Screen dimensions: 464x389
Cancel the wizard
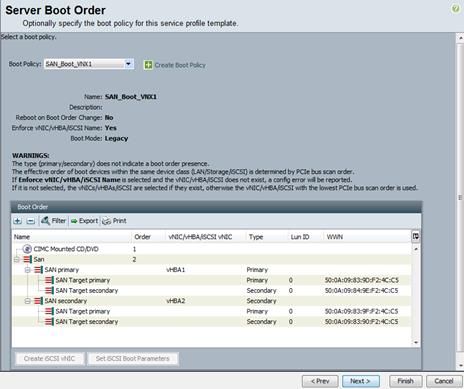click(444, 381)
